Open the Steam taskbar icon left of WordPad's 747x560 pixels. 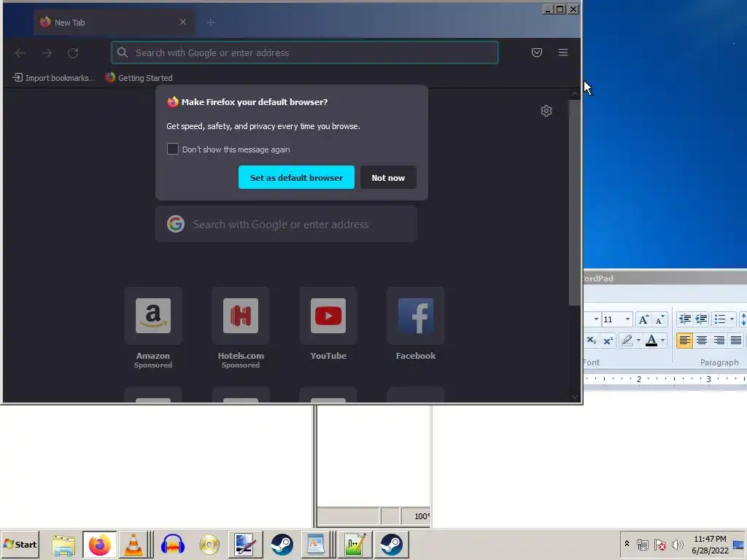click(x=282, y=545)
